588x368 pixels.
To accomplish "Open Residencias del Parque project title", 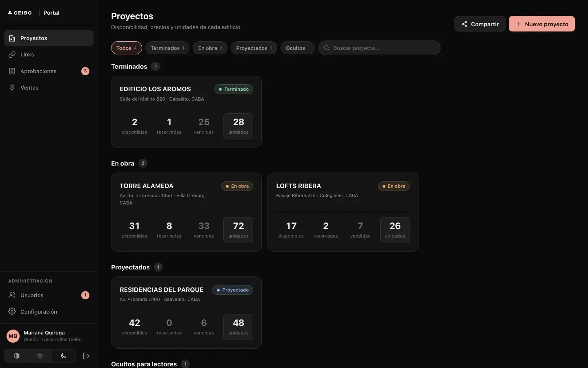I will click(161, 289).
